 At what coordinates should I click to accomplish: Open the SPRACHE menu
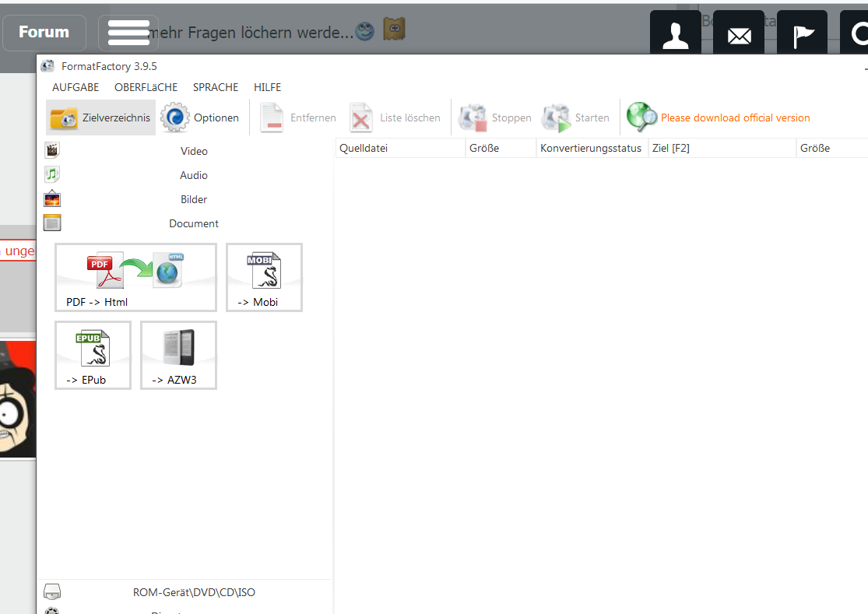point(216,87)
